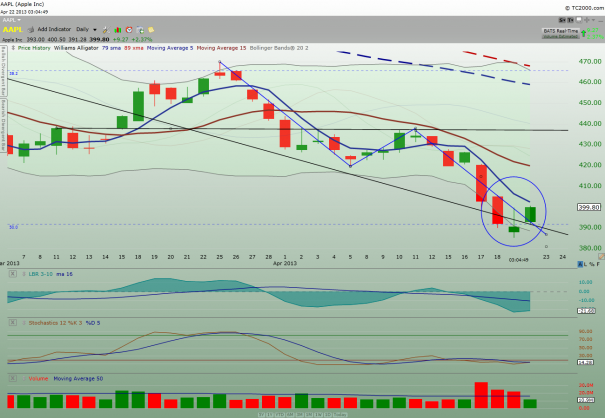This screenshot has width=605, height=418.
Task: Select the 1M time range button
Action: [309, 415]
